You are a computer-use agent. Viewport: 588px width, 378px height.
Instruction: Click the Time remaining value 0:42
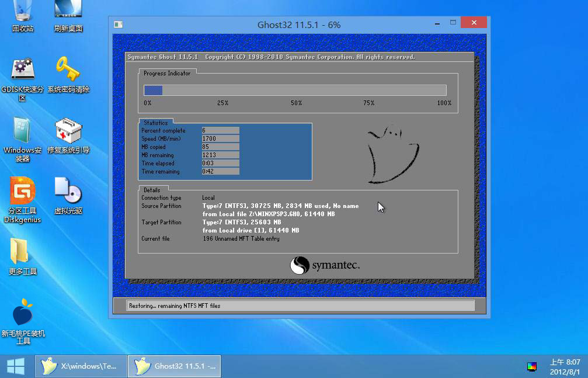point(220,172)
